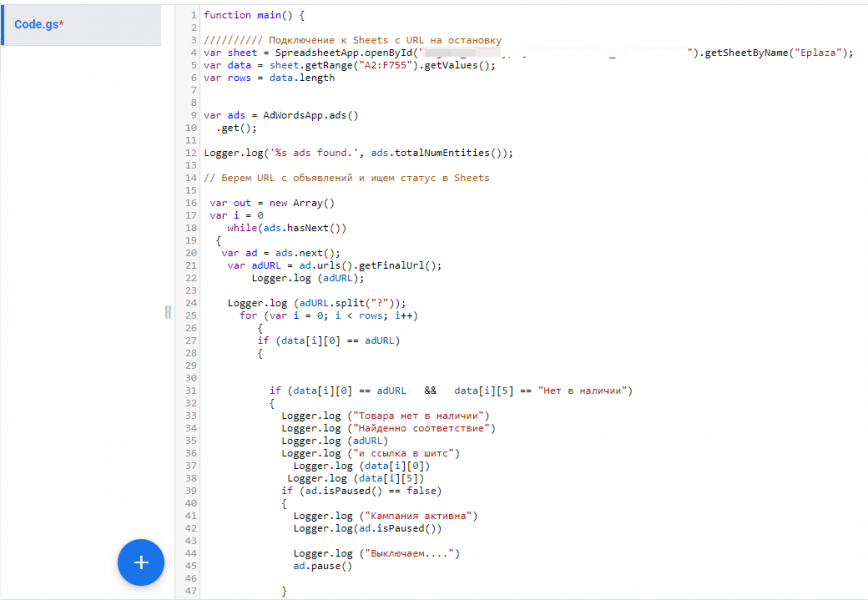868x600 pixels.
Task: Click the "Нет в наличии" string
Action: (585, 391)
